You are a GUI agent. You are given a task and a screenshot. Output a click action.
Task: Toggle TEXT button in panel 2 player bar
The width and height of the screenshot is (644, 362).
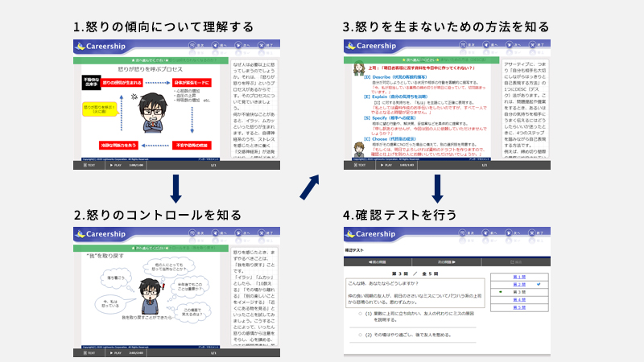coord(89,352)
